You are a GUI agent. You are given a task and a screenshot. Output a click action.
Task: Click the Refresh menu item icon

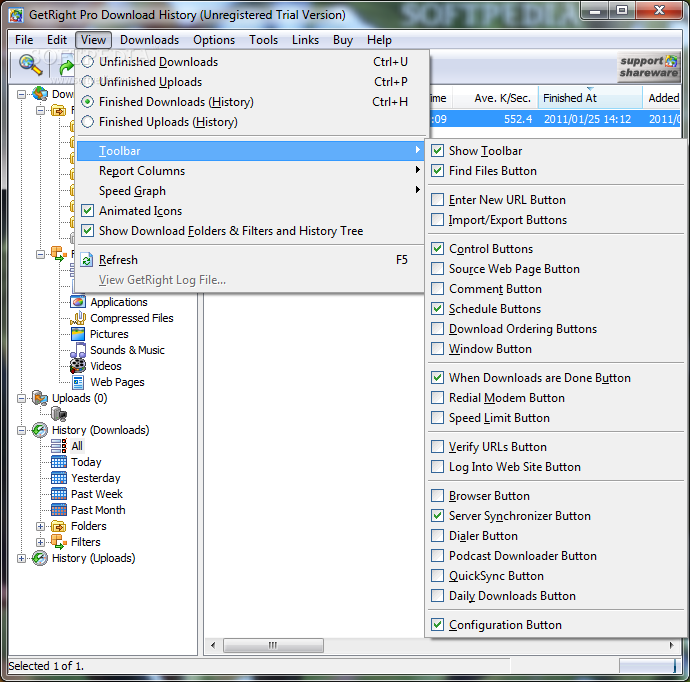[x=87, y=260]
